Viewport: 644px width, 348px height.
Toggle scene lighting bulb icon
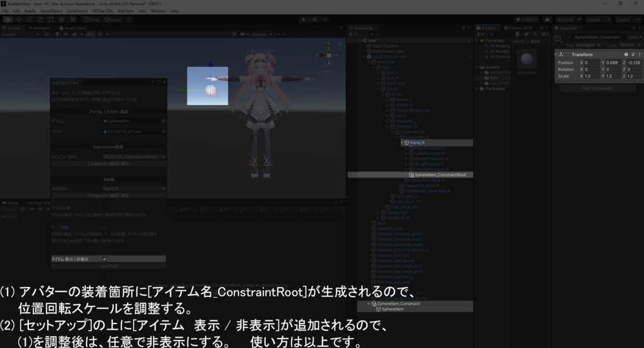[x=57, y=35]
